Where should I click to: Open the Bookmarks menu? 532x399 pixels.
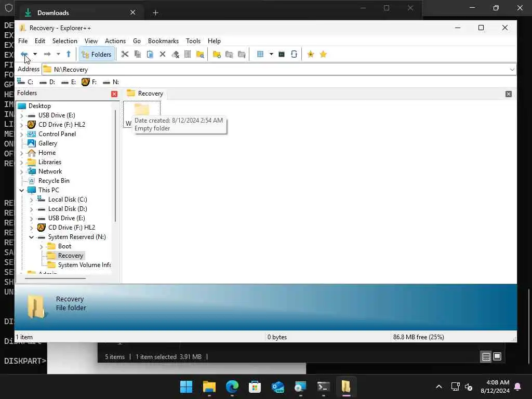coord(163,41)
